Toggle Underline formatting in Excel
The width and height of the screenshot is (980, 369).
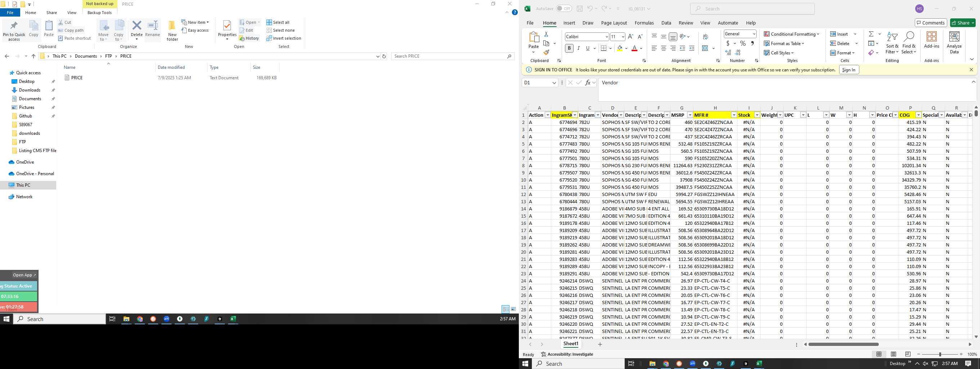click(588, 48)
